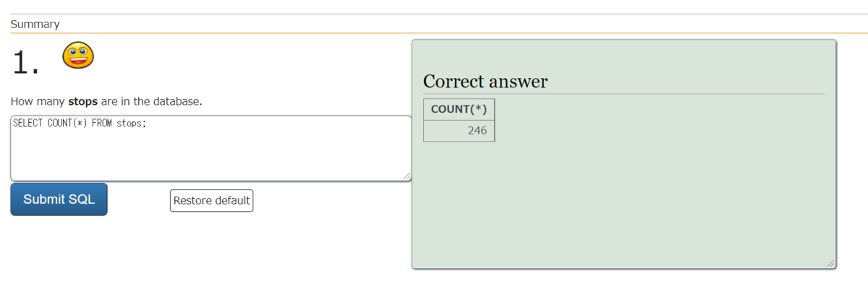Click the smiley face icon beside question 1
868x305 pixels.
coord(78,56)
